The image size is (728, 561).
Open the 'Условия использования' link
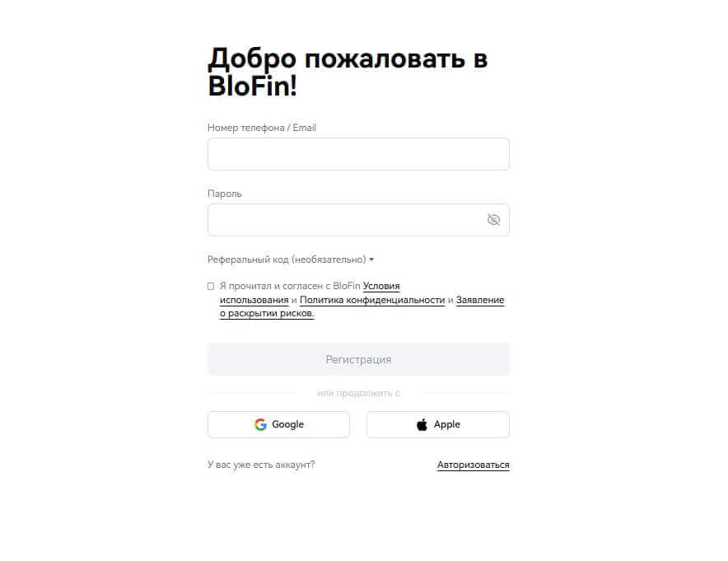click(x=382, y=286)
